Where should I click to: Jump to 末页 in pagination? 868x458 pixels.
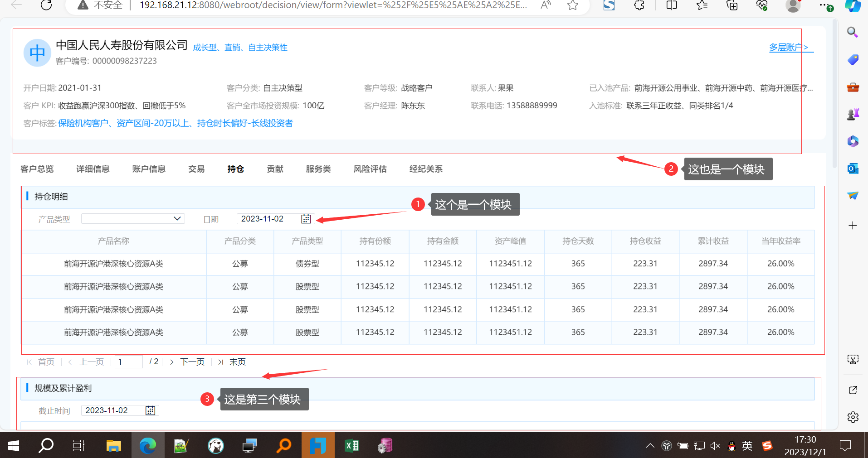[x=237, y=362]
